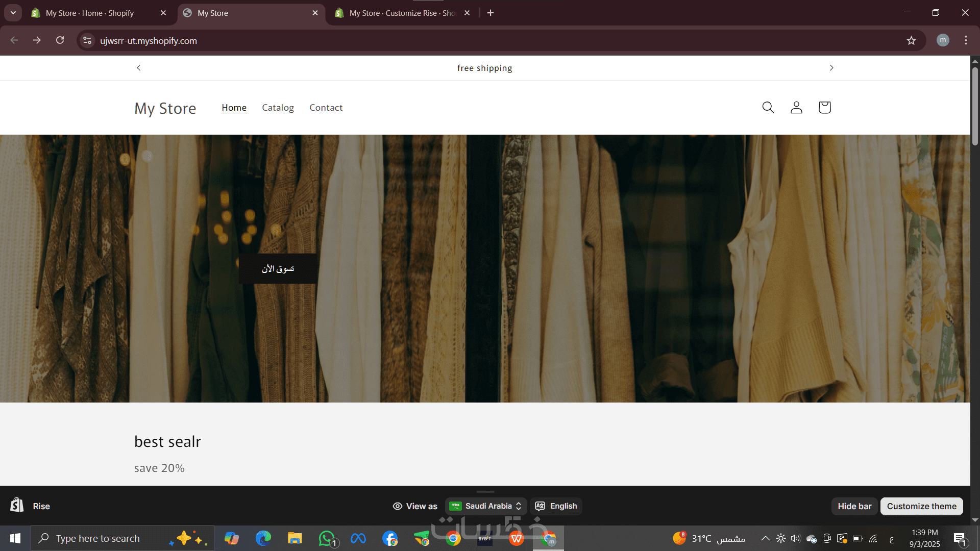This screenshot has width=980, height=551.
Task: Open the English language selector
Action: (x=556, y=506)
